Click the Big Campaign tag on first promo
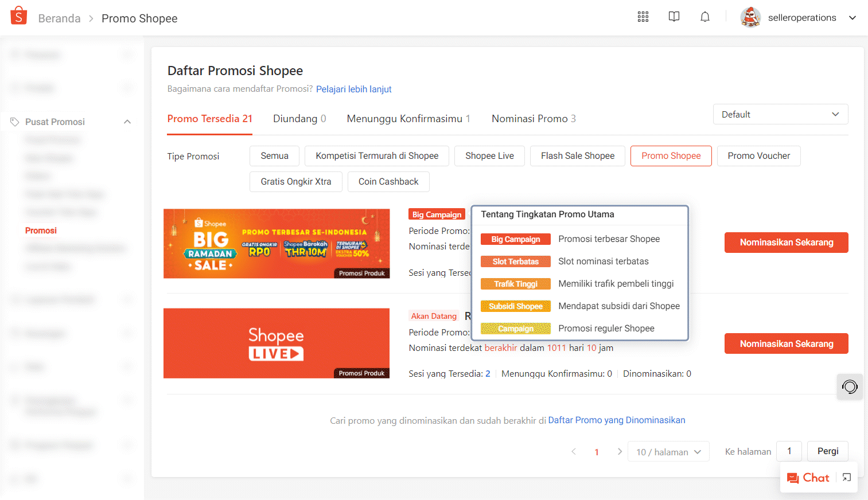Viewport: 868px width, 500px height. 437,214
